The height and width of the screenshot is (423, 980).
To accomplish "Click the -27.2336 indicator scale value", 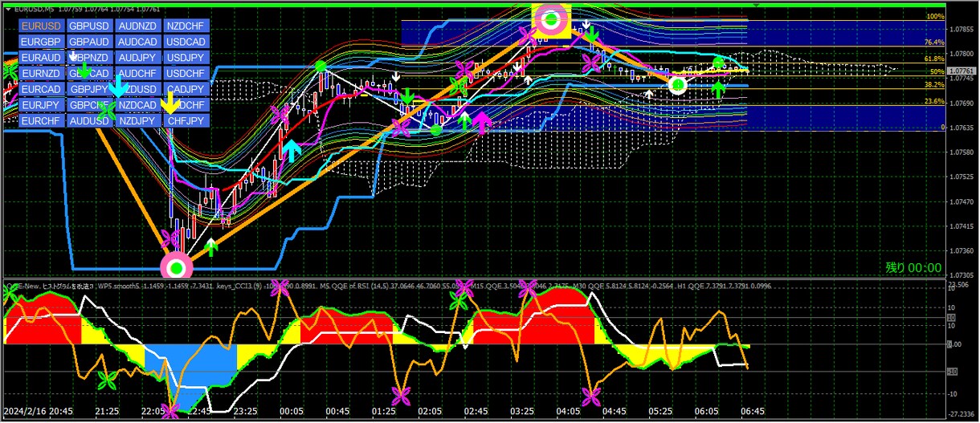I will click(962, 415).
